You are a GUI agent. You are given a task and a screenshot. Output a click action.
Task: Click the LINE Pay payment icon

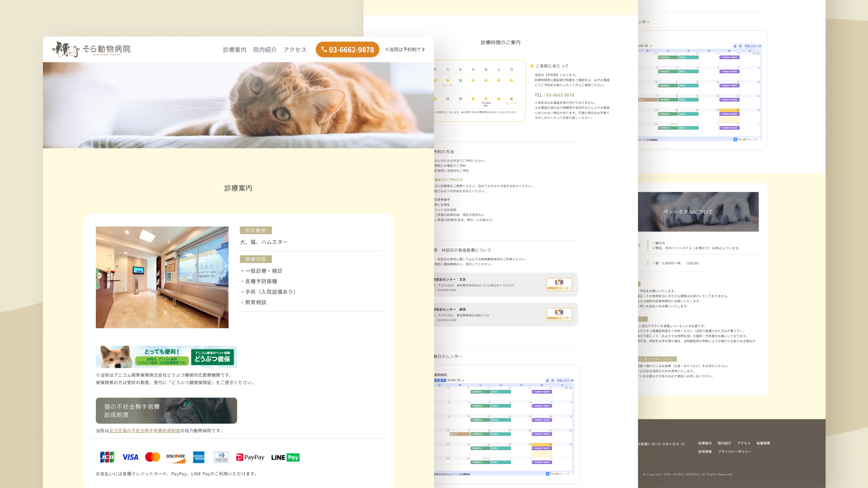pyautogui.click(x=285, y=457)
